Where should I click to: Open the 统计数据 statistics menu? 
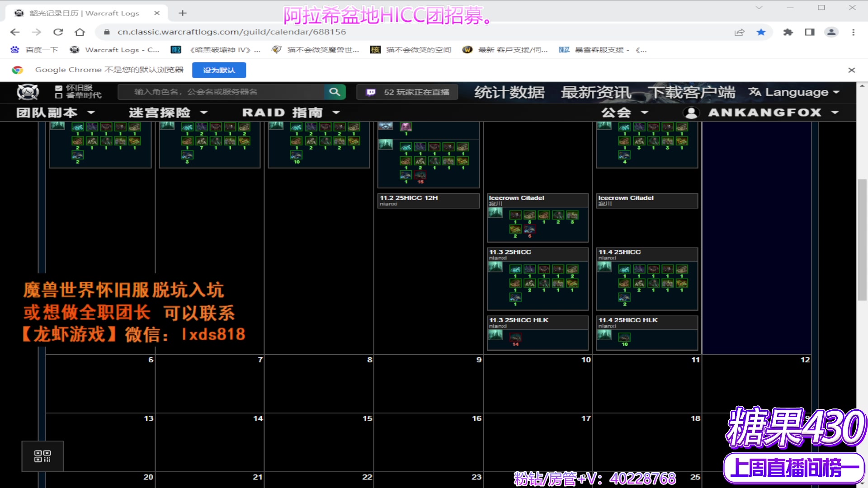(x=509, y=92)
